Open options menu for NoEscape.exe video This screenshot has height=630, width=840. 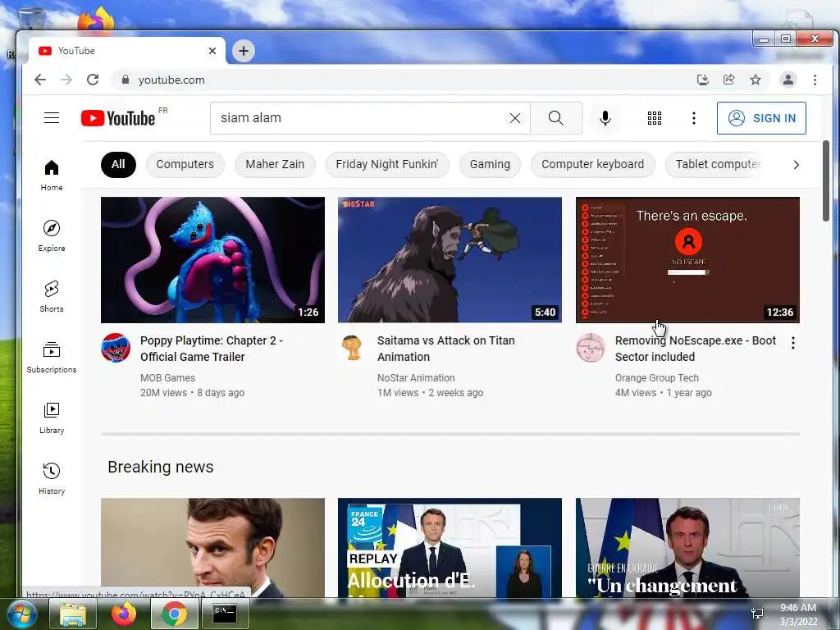click(x=793, y=343)
